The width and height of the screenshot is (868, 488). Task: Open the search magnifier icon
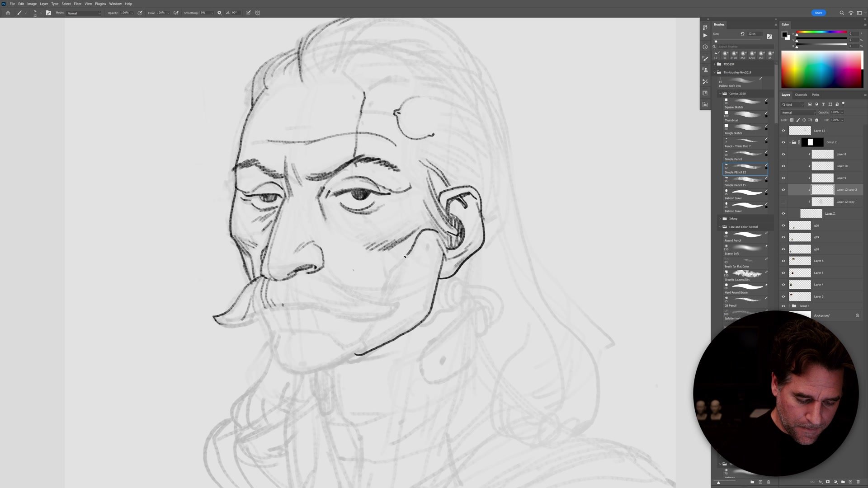click(x=842, y=13)
